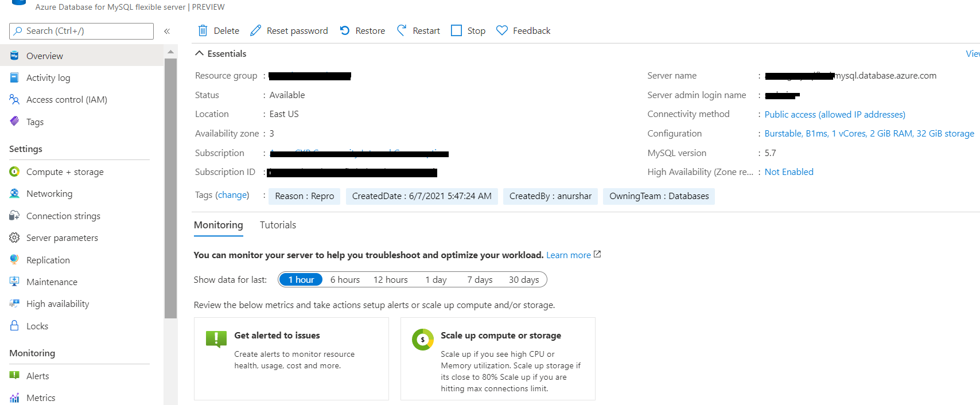
Task: Click the Restart icon in toolbar
Action: coord(402,30)
